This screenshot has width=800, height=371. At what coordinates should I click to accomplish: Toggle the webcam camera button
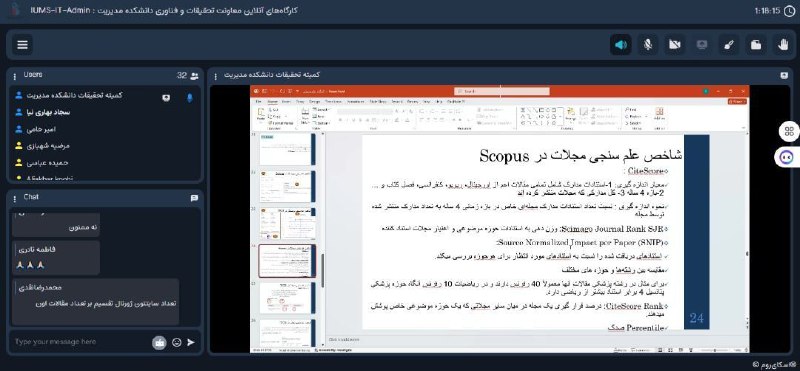[674, 45]
